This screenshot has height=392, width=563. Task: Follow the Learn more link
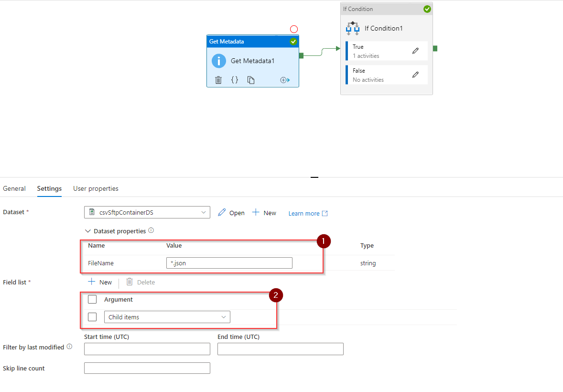pos(304,213)
